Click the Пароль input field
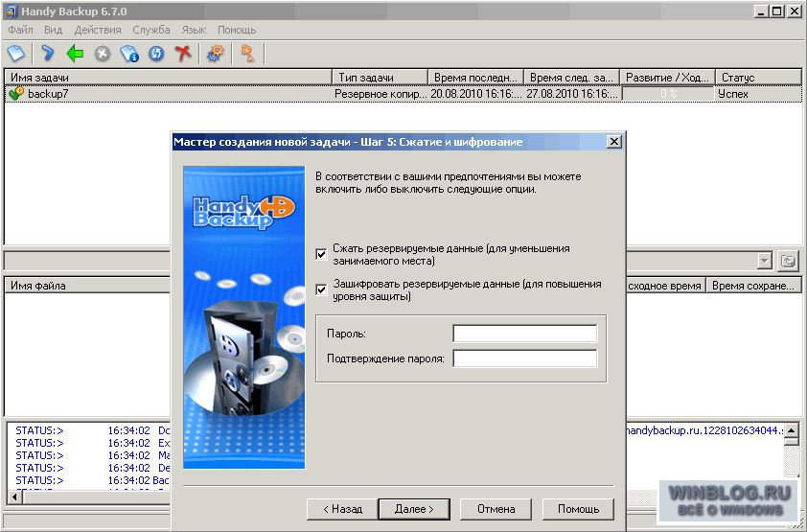Screen dimensions: 807x532 525,334
